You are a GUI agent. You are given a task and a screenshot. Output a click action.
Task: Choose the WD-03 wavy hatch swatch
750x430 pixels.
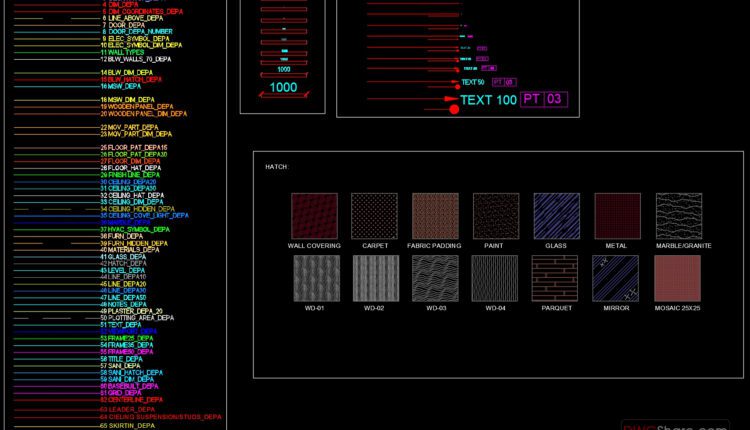[x=435, y=278]
